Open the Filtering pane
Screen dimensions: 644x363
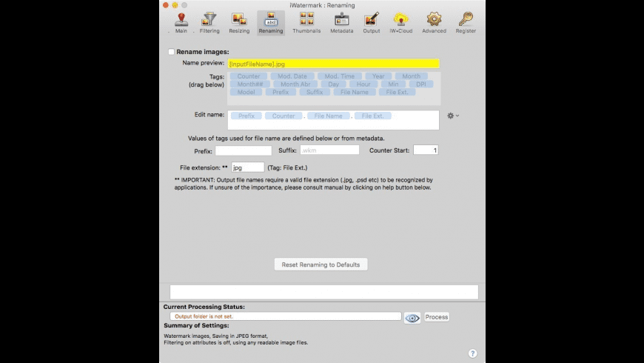[x=209, y=23]
